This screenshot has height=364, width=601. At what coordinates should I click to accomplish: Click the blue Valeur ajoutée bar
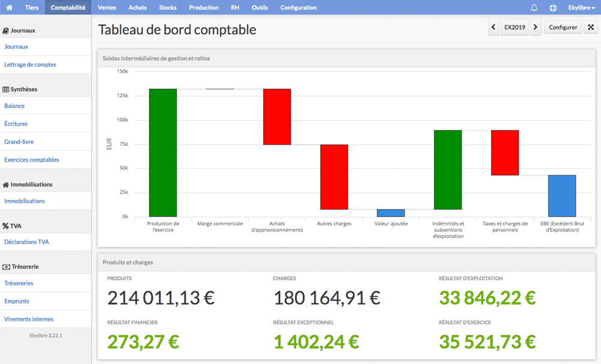(391, 213)
